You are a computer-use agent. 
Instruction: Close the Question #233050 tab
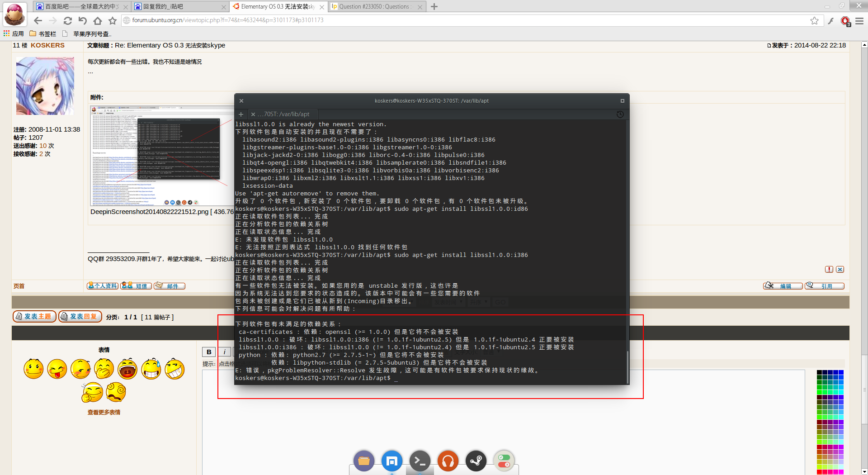click(x=420, y=7)
